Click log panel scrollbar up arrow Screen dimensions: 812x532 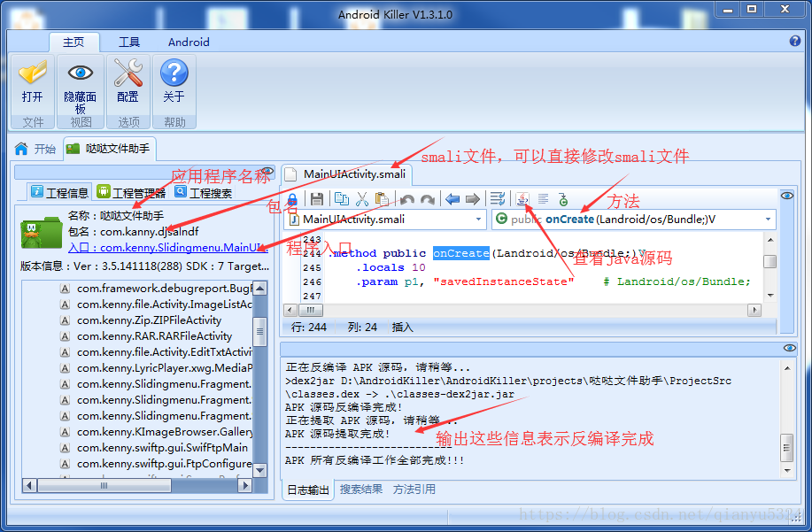787,368
